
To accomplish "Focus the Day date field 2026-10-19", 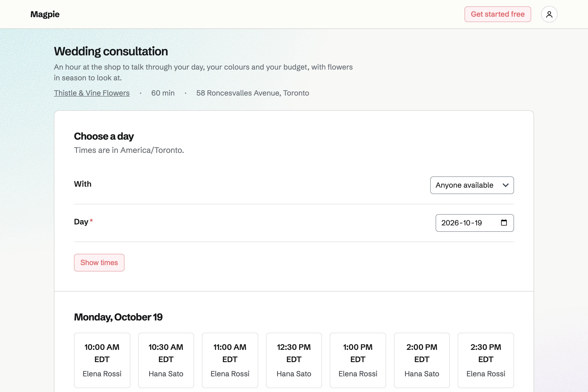I will point(475,223).
